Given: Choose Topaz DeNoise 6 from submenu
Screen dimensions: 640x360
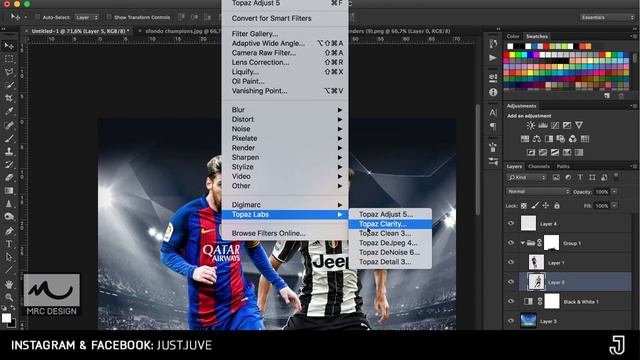Looking at the screenshot, I should (x=391, y=252).
